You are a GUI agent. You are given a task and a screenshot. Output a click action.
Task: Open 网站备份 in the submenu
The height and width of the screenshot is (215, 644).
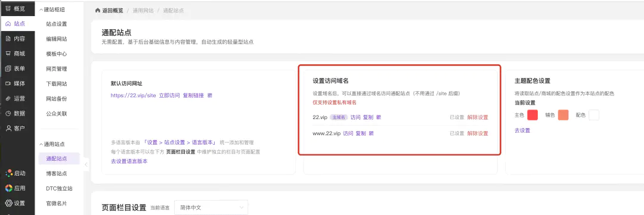(x=57, y=99)
